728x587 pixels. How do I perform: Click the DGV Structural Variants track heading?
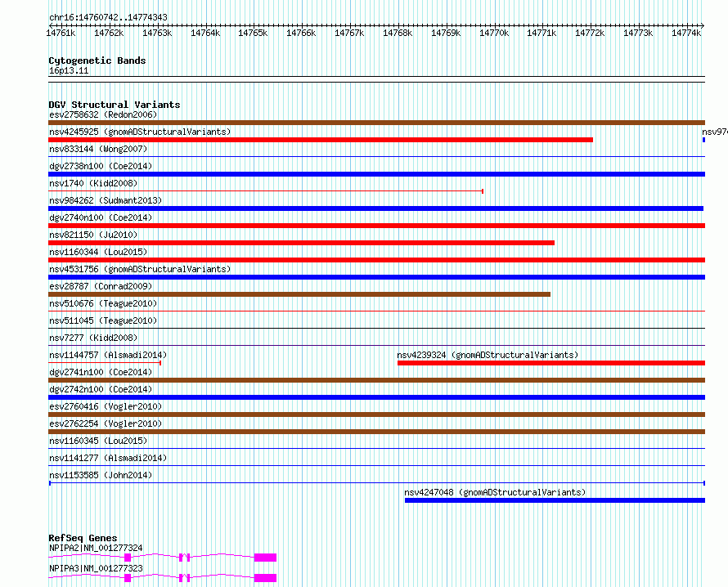coord(115,105)
